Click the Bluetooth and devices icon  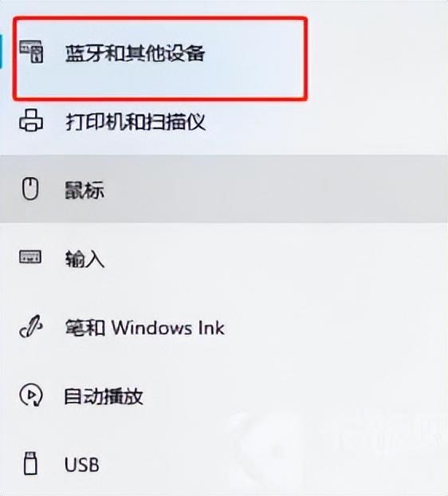point(31,52)
